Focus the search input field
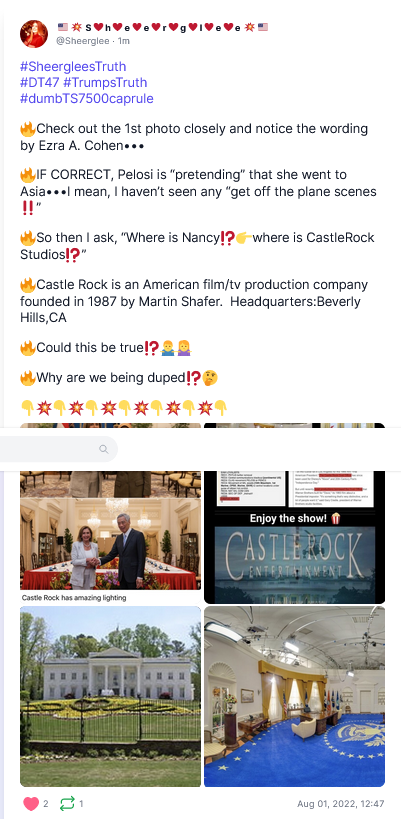The height and width of the screenshot is (819, 401). [57, 449]
